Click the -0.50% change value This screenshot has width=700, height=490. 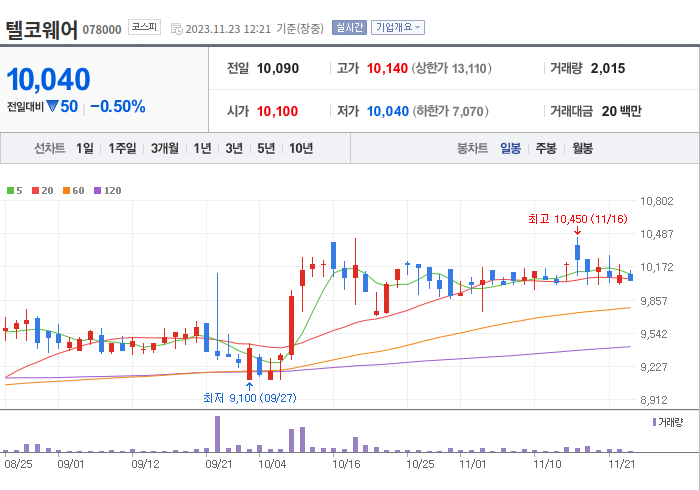(118, 107)
